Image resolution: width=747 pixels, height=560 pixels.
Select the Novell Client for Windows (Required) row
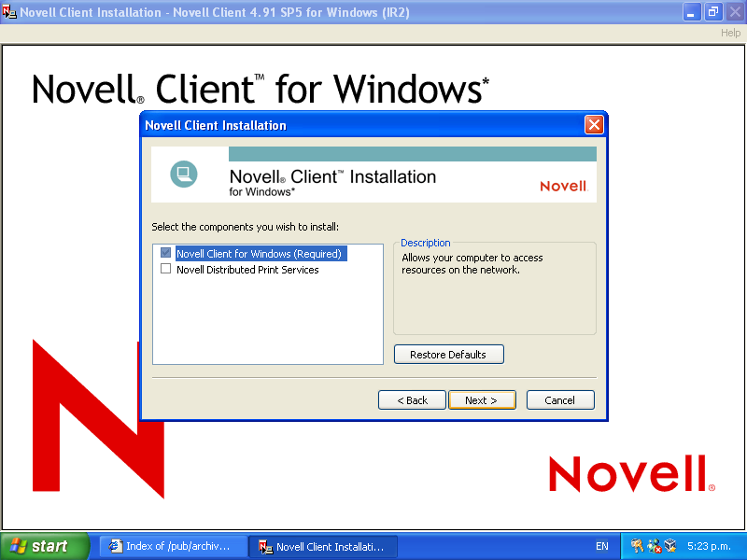(261, 253)
